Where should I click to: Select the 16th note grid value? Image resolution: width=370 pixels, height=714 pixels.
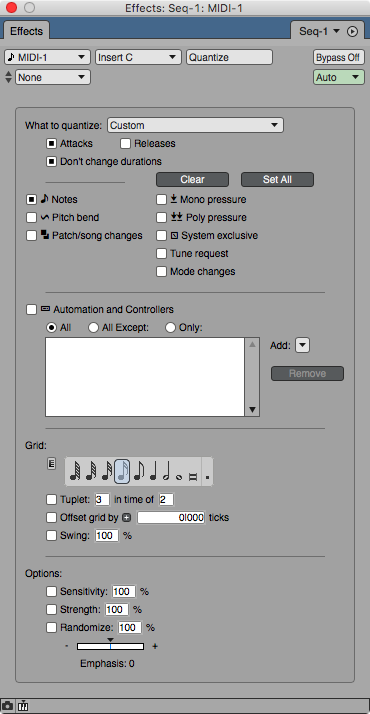tap(122, 471)
